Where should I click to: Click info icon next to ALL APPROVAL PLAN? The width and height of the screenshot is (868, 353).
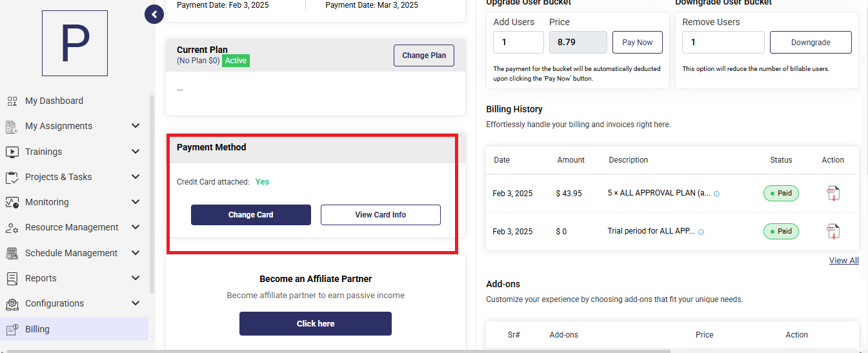716,194
